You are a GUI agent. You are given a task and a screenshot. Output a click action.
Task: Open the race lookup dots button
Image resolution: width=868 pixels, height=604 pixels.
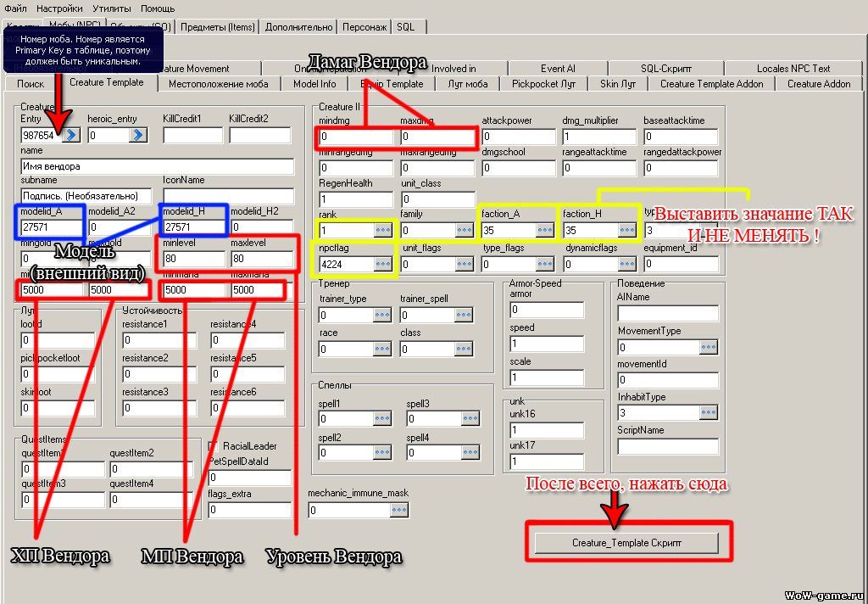382,350
